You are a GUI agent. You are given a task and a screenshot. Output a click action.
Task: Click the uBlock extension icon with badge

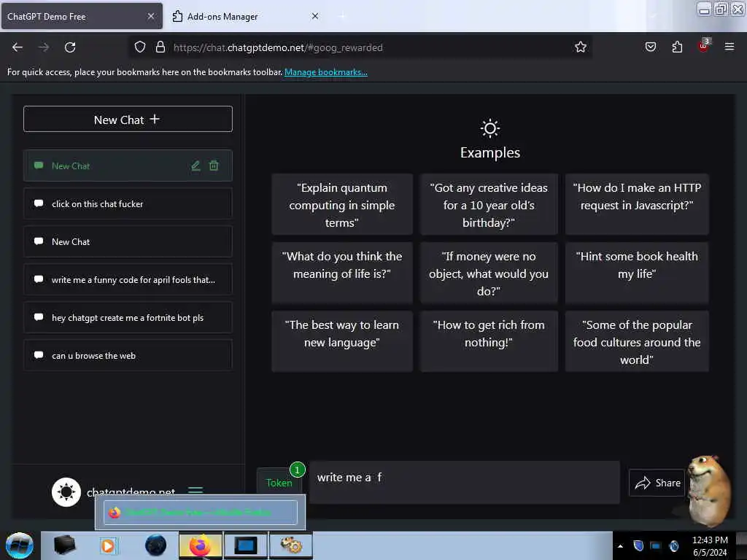(704, 46)
